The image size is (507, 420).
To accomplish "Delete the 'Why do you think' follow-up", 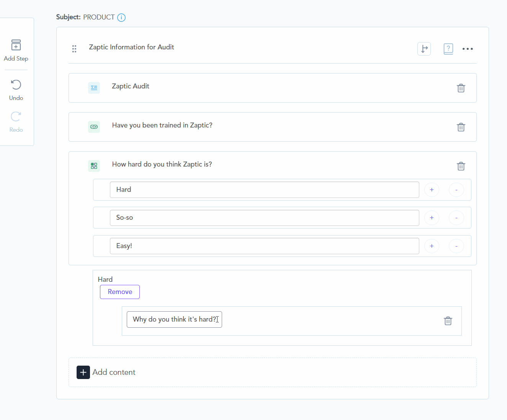I will click(x=448, y=321).
